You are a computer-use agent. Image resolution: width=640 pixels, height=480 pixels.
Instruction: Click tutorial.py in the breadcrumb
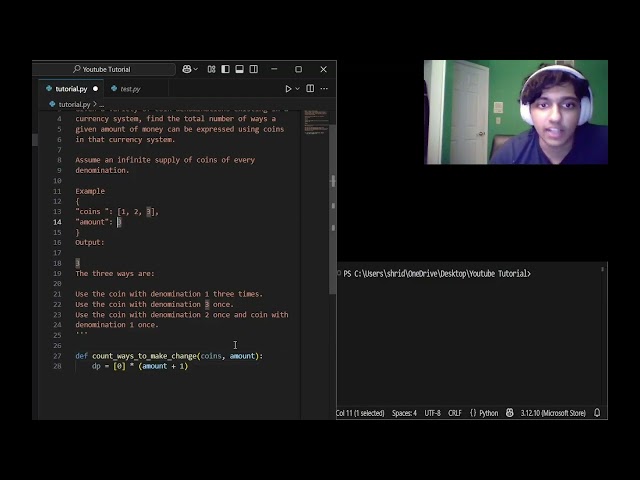(x=74, y=104)
